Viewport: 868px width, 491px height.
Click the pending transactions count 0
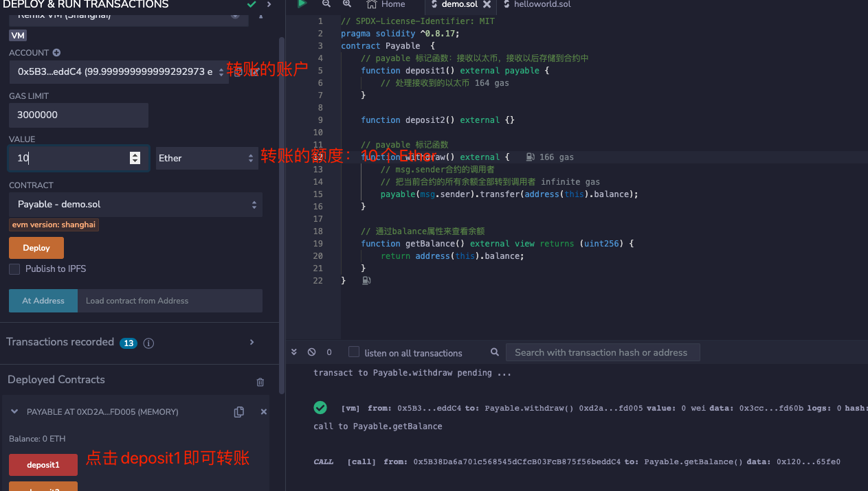[x=329, y=352]
